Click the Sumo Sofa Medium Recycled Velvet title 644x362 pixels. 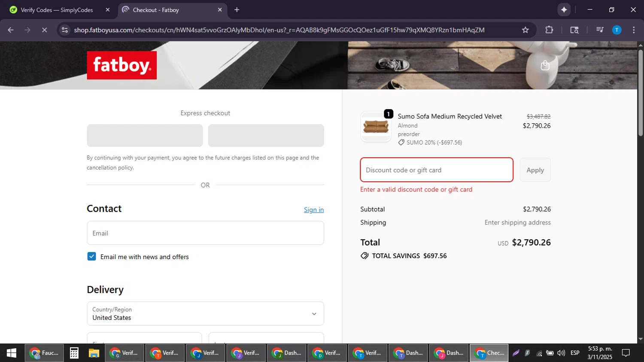(x=450, y=116)
